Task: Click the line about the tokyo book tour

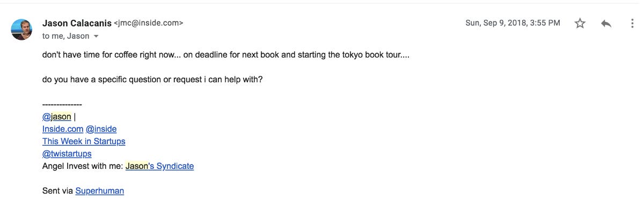Action: (x=226, y=55)
